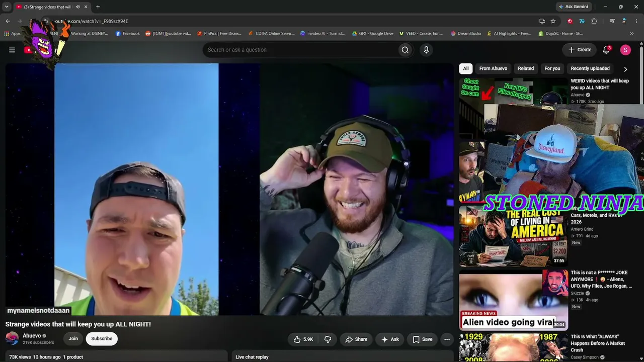Open the CDTFA Online Services bookmark
Image resolution: width=644 pixels, height=362 pixels.
[x=271, y=34]
